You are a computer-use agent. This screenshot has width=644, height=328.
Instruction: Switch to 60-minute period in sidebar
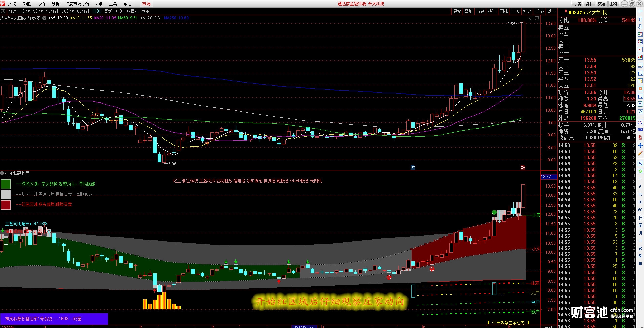[640, 210]
